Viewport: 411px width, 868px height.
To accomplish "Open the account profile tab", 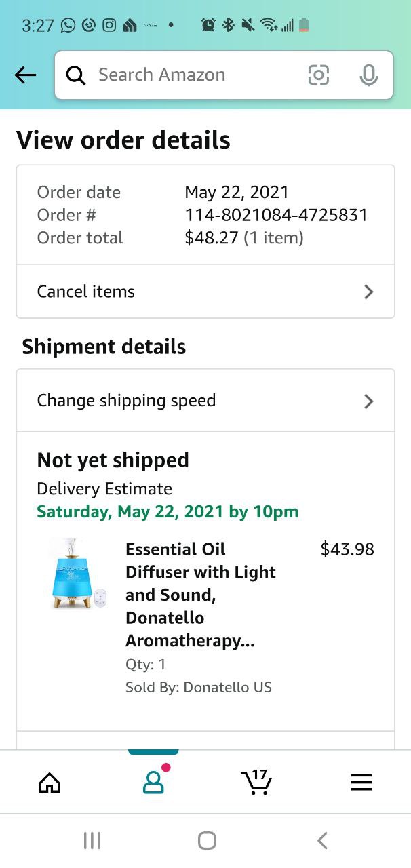I will pyautogui.click(x=154, y=783).
